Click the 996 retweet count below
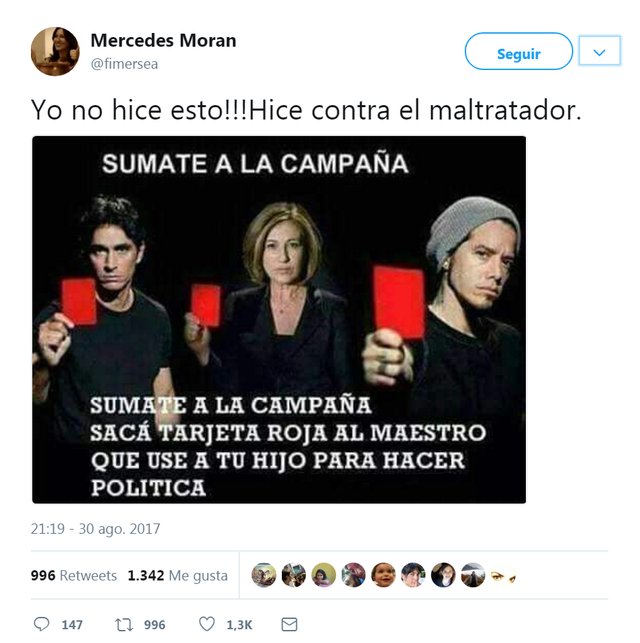The image size is (640, 643). (x=155, y=625)
